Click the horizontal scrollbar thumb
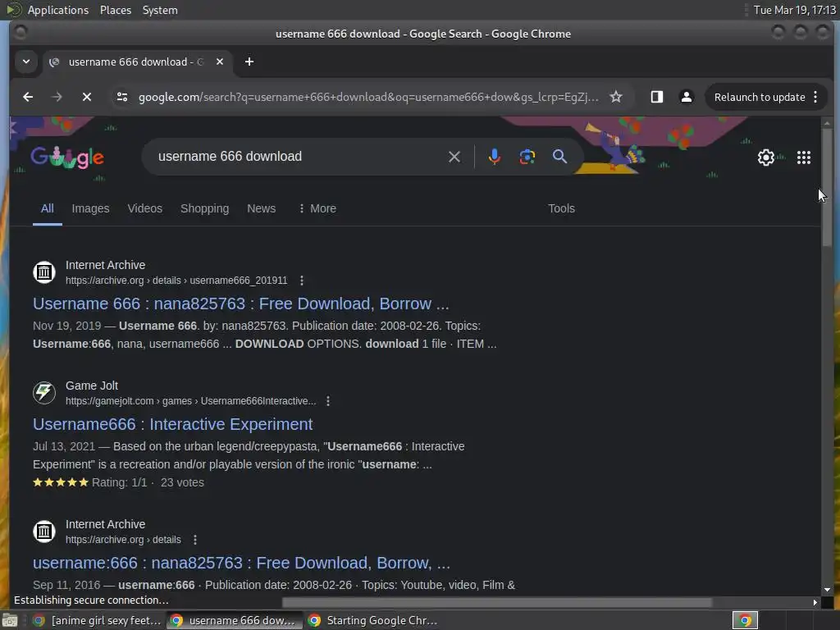 [497, 603]
